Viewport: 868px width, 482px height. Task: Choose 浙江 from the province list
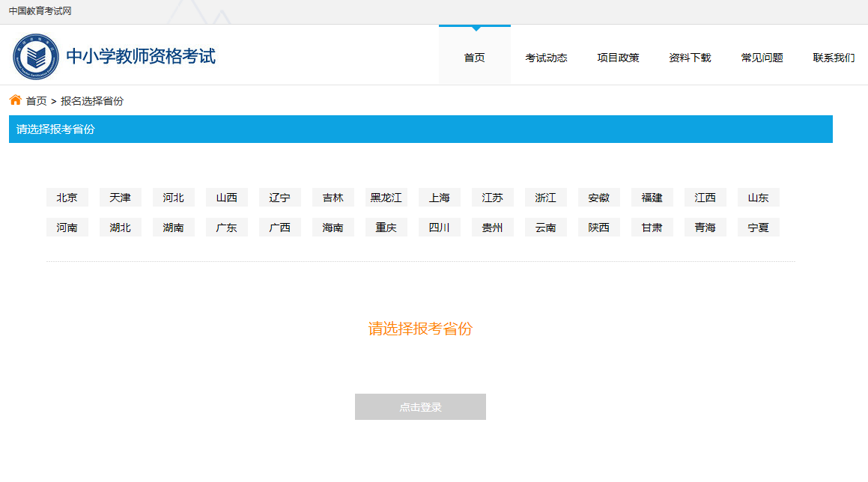point(545,198)
